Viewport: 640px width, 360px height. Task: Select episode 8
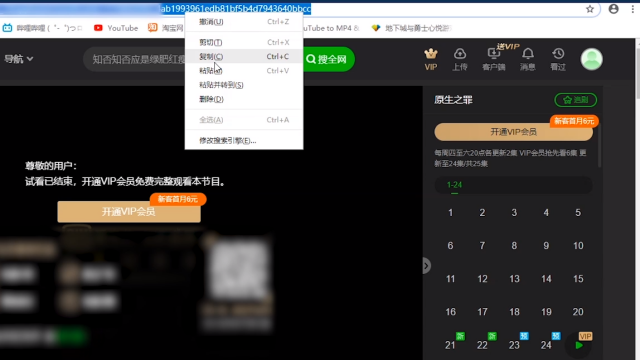(514, 246)
